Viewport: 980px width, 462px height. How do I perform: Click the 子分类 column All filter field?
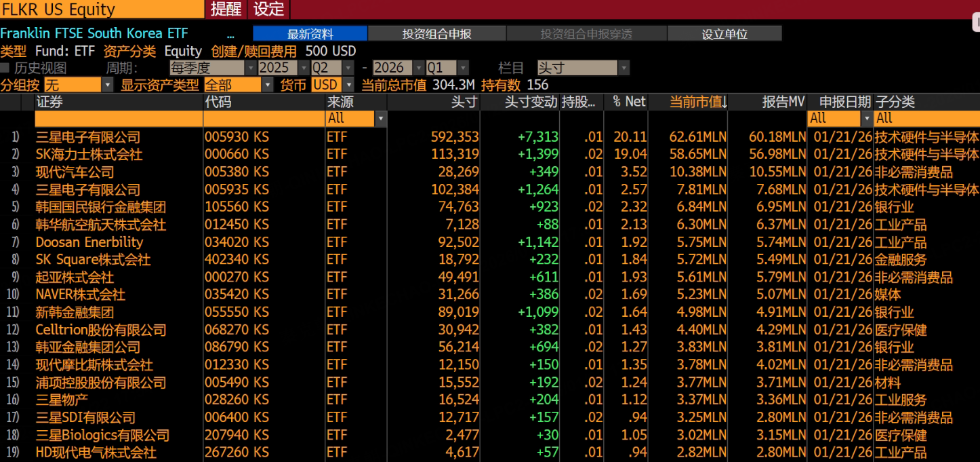coord(926,118)
